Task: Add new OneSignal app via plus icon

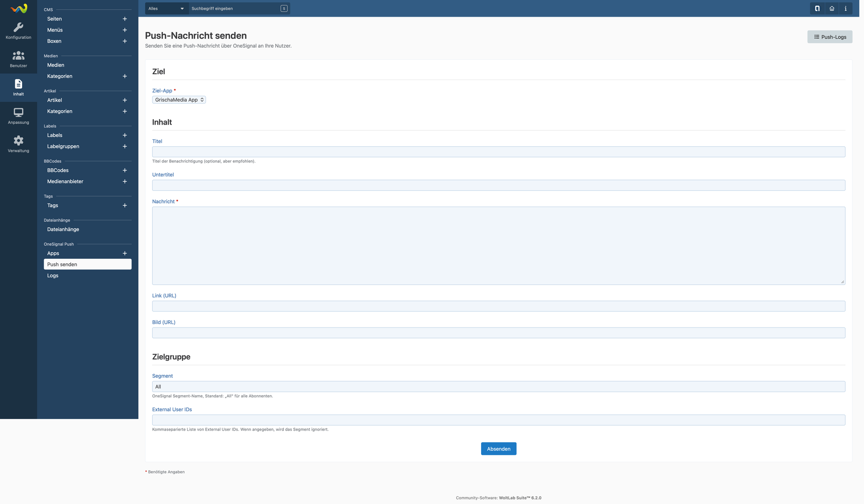Action: [x=125, y=253]
